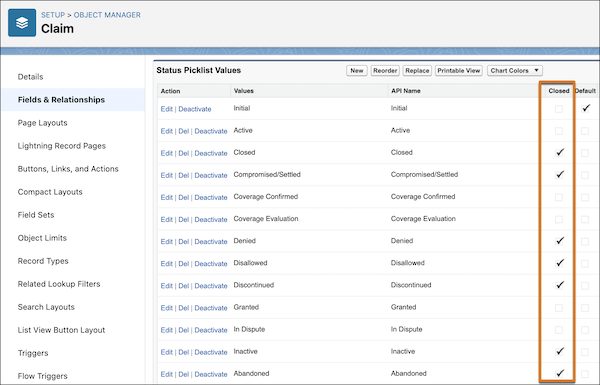This screenshot has width=600, height=385.
Task: Delete the In Dispute value
Action: point(184,330)
